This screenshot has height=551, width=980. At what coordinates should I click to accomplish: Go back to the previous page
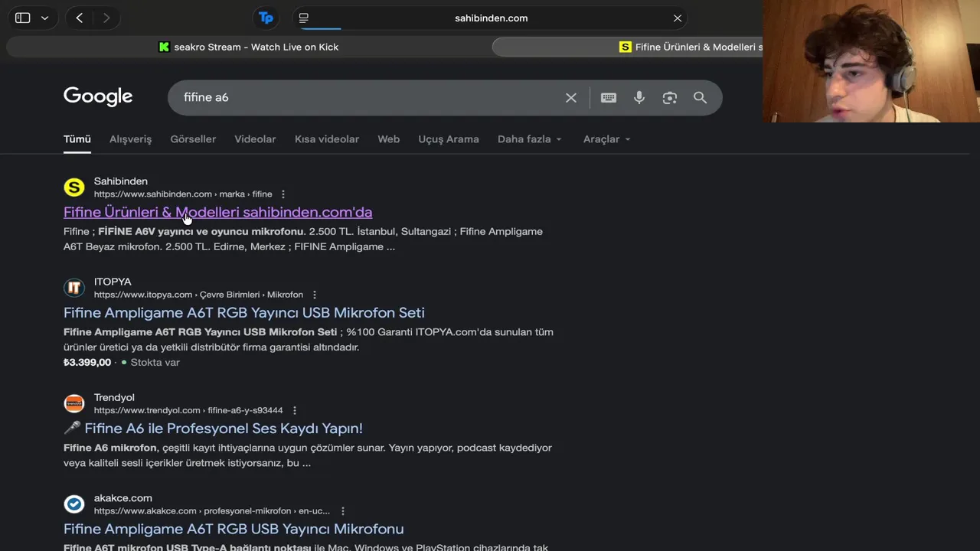pyautogui.click(x=79, y=18)
